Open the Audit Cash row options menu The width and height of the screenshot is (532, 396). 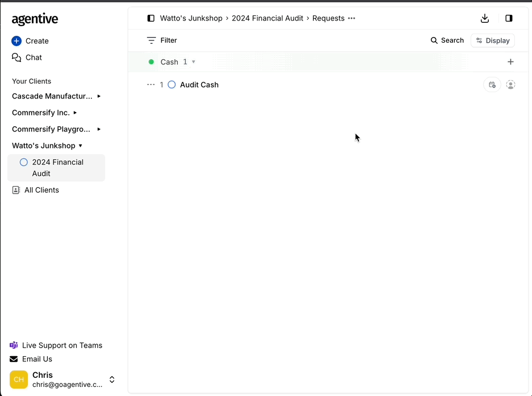click(x=150, y=84)
